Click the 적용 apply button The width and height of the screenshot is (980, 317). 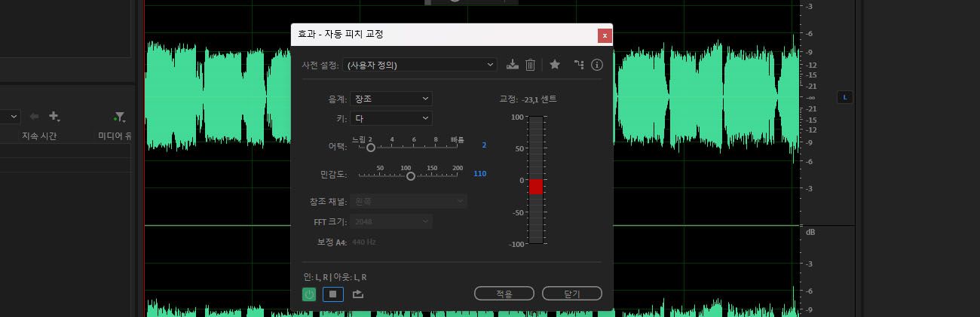point(504,294)
